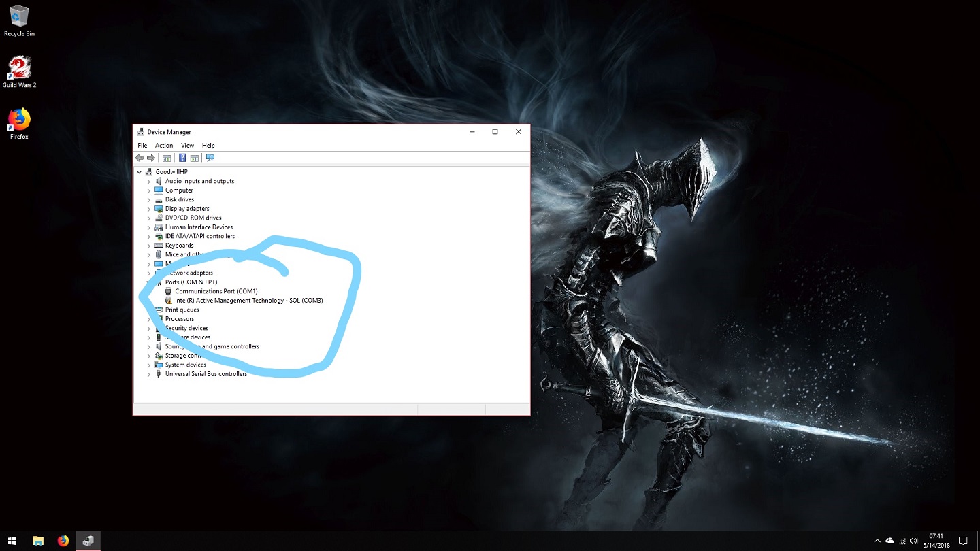Screen dimensions: 980x551
Task: Click the USB plug icon for Universal Serial Bus controllers
Action: pos(159,374)
